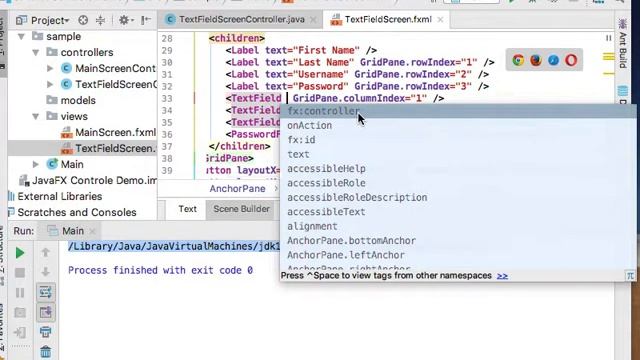Expand the TextFieldScreenController class node
The width and height of the screenshot is (640, 360).
point(50,84)
